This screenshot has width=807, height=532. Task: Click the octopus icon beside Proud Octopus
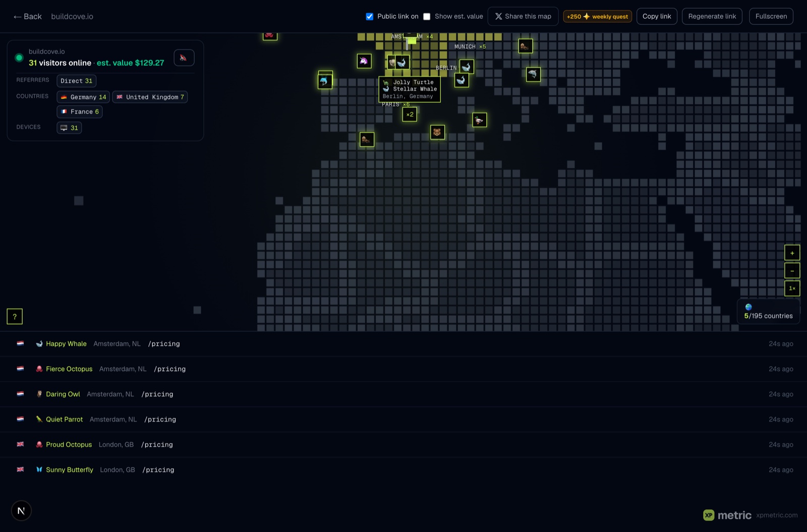pos(39,445)
